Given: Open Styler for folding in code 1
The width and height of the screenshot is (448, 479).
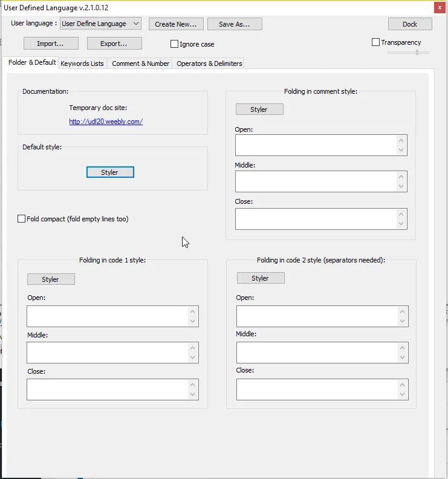Looking at the screenshot, I should (51, 279).
